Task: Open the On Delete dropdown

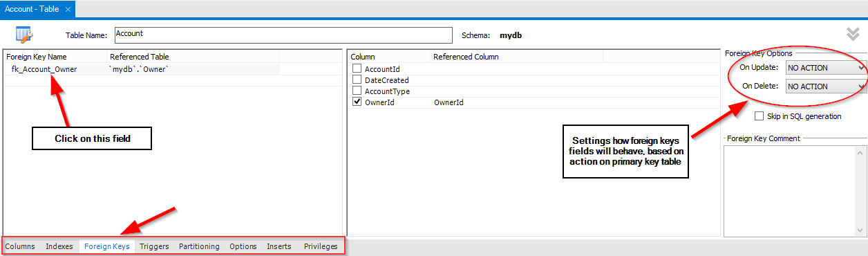Action: (826, 86)
